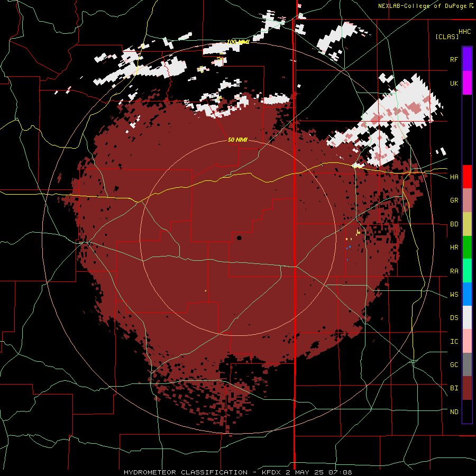
Task: Click the GR salmon legend swatch
Action: [x=467, y=200]
